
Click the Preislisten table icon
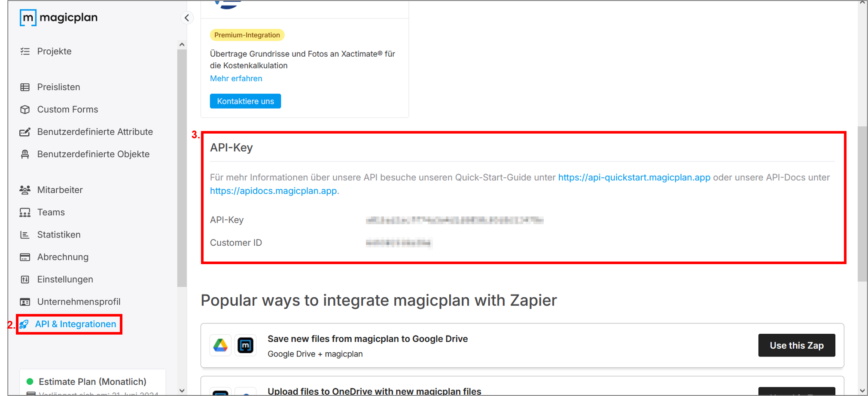pyautogui.click(x=25, y=87)
